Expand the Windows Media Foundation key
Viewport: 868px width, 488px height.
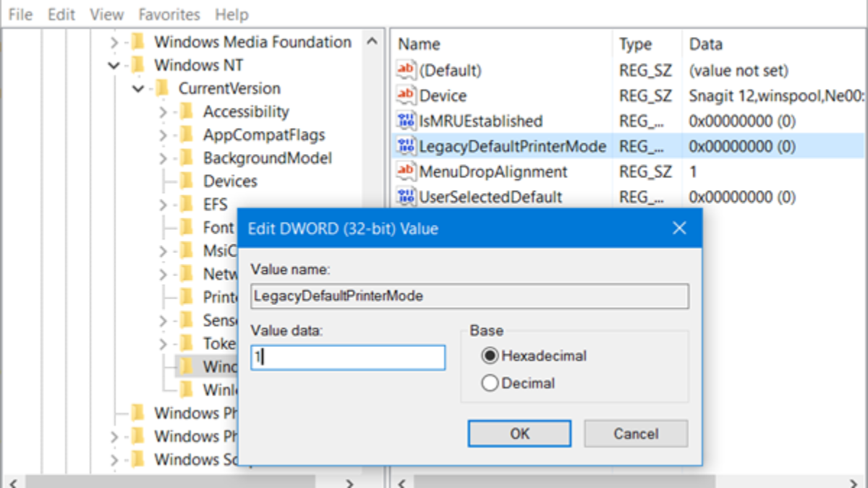(114, 42)
